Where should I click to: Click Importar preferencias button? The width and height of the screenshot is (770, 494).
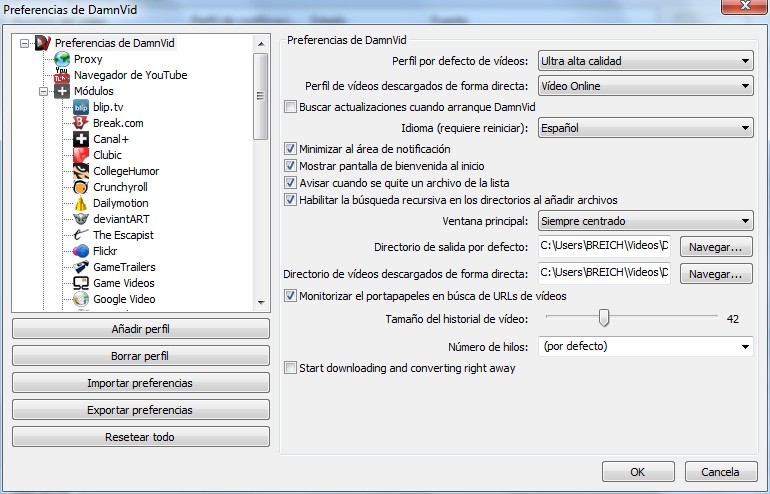click(141, 383)
